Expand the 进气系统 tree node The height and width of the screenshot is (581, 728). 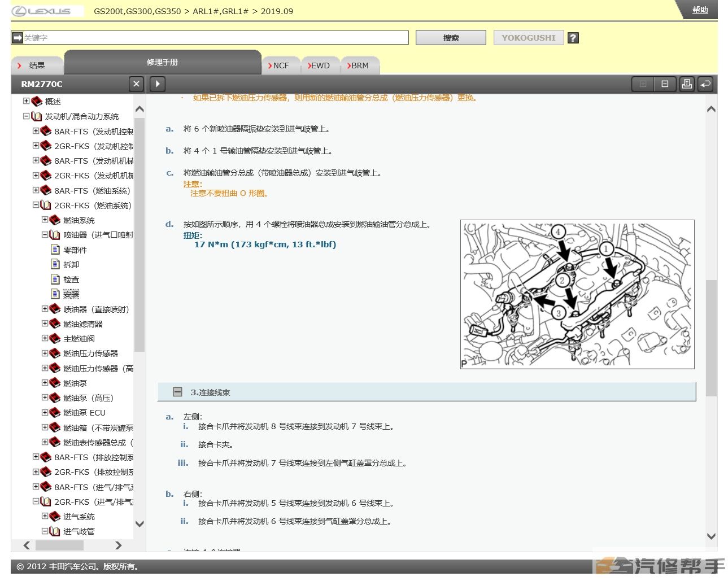[x=45, y=516]
